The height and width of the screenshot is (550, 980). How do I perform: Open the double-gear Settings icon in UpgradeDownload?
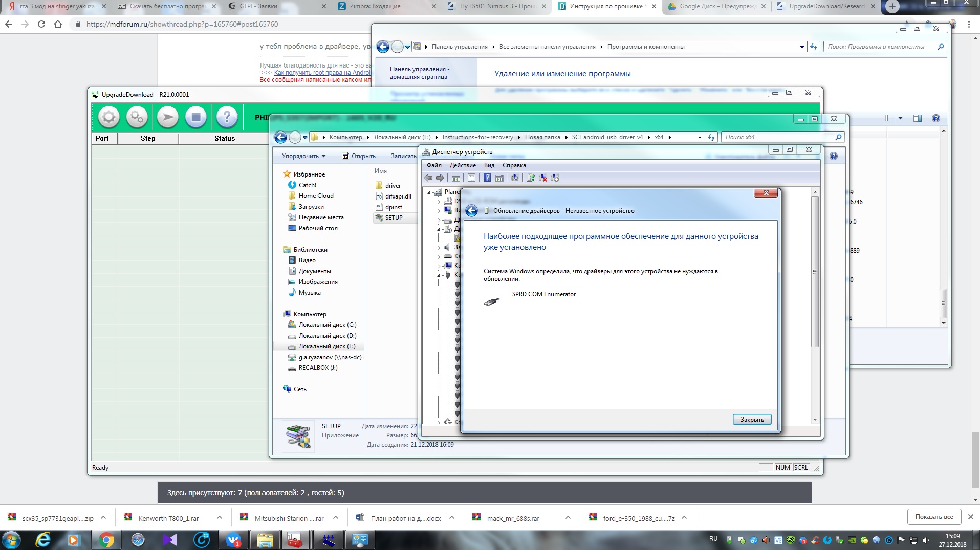pos(137,117)
